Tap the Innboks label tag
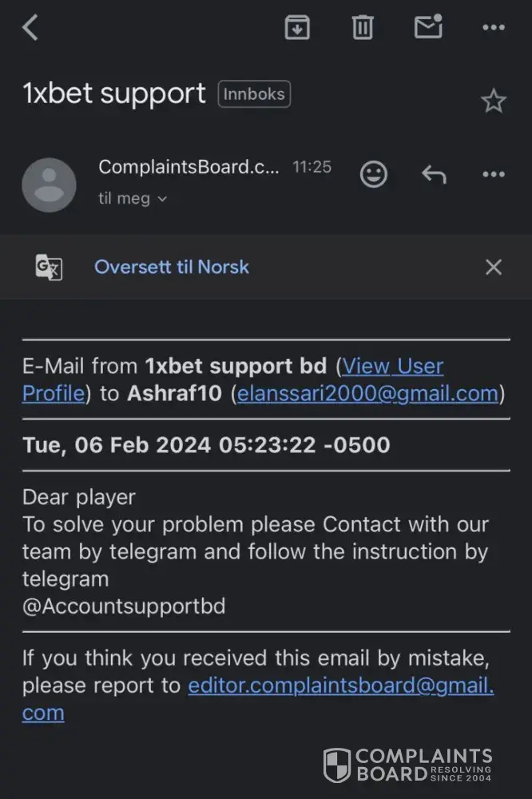 click(x=254, y=94)
